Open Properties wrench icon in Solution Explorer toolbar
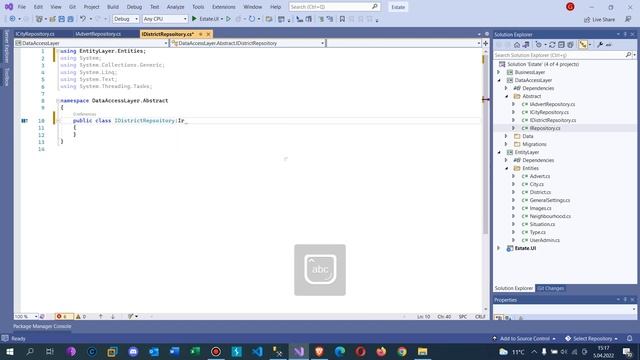 point(600,45)
